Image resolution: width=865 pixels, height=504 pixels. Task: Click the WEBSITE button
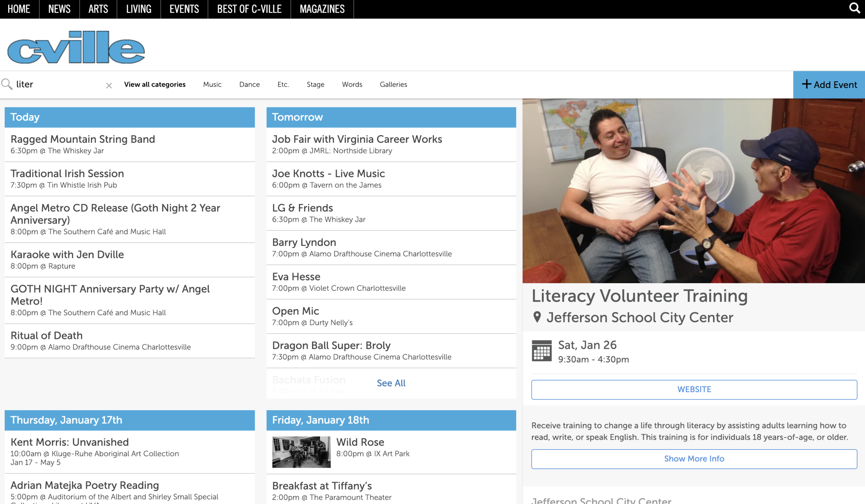[694, 389]
